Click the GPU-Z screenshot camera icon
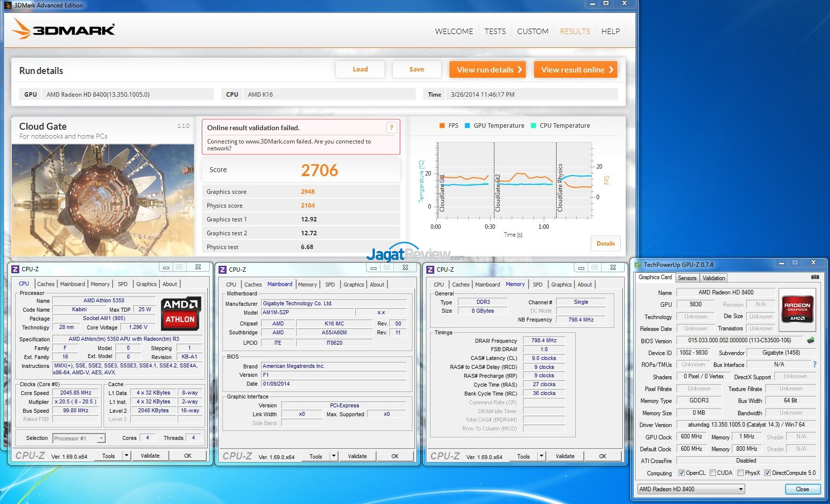The width and height of the screenshot is (830, 504). coord(815,277)
